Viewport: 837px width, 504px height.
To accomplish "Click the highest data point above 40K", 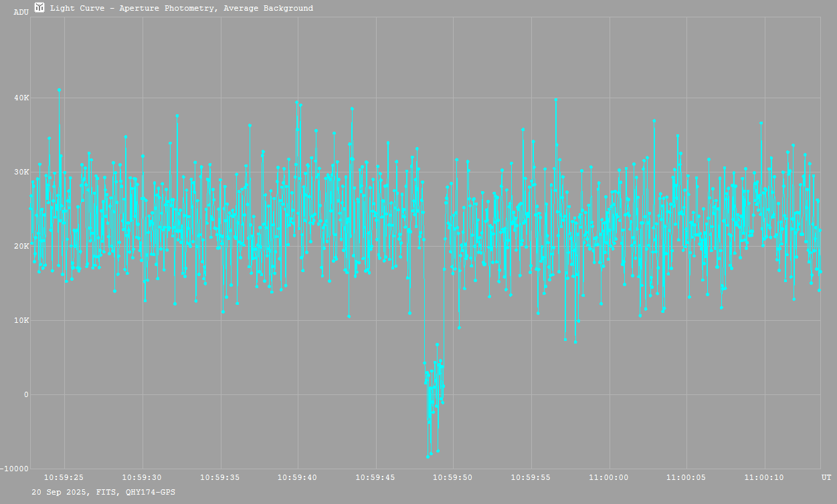I will [x=59, y=90].
